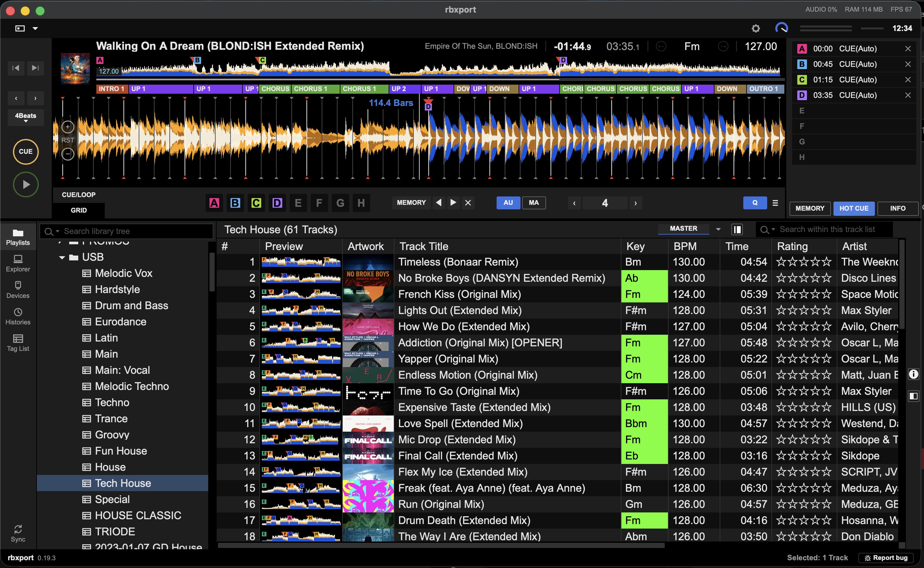Open the layout dropdown arrow at top left
The image size is (924, 568).
coord(35,28)
